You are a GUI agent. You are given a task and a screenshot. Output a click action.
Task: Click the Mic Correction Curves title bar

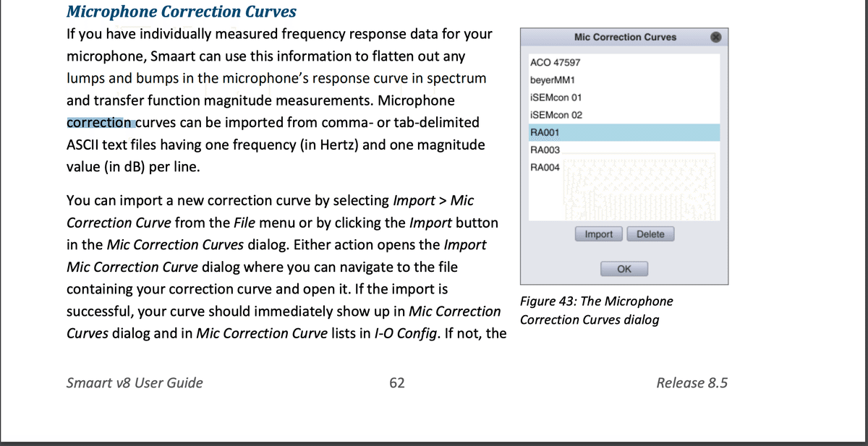coord(624,37)
